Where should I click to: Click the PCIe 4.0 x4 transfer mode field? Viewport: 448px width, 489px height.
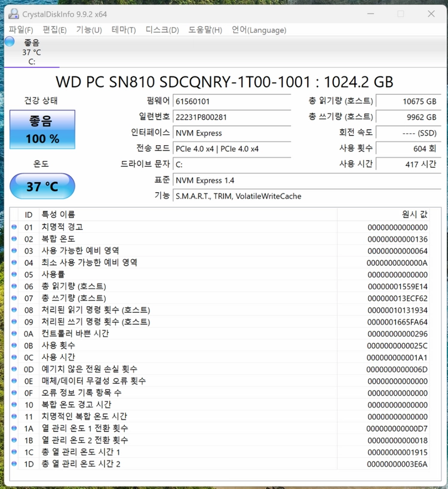(232, 149)
